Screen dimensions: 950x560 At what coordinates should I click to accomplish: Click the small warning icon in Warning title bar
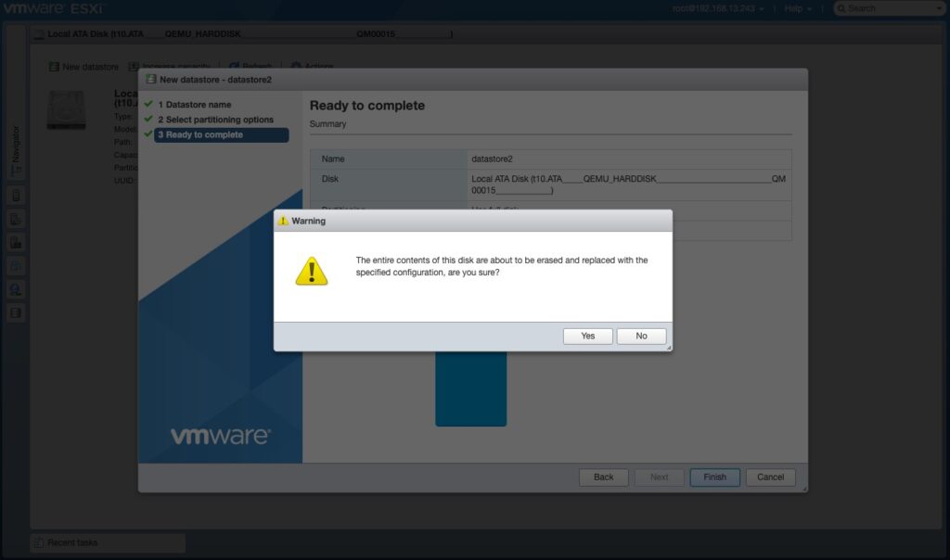(283, 221)
